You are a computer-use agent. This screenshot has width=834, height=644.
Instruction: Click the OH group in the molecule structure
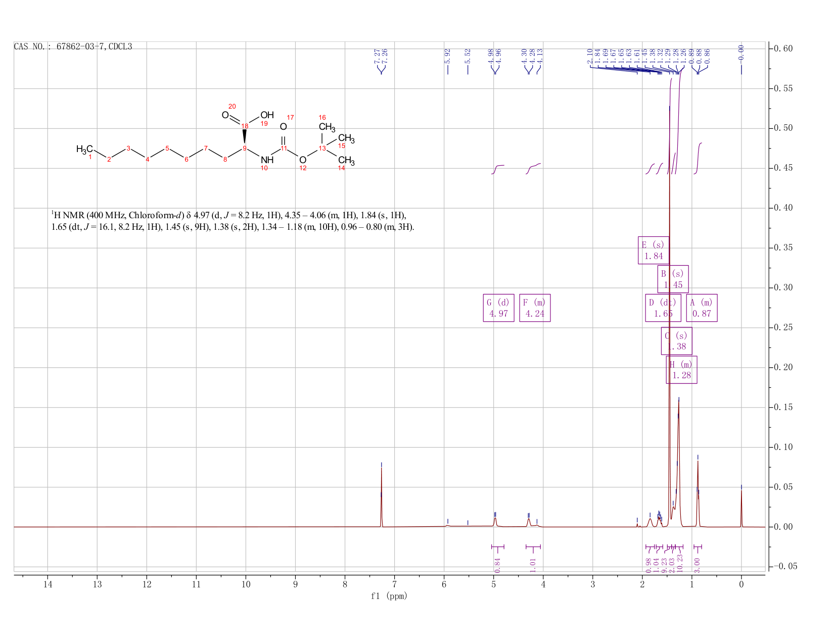(267, 115)
